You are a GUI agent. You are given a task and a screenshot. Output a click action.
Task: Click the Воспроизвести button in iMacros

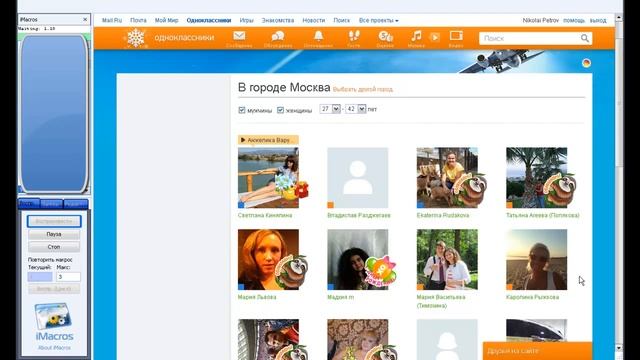(54, 221)
